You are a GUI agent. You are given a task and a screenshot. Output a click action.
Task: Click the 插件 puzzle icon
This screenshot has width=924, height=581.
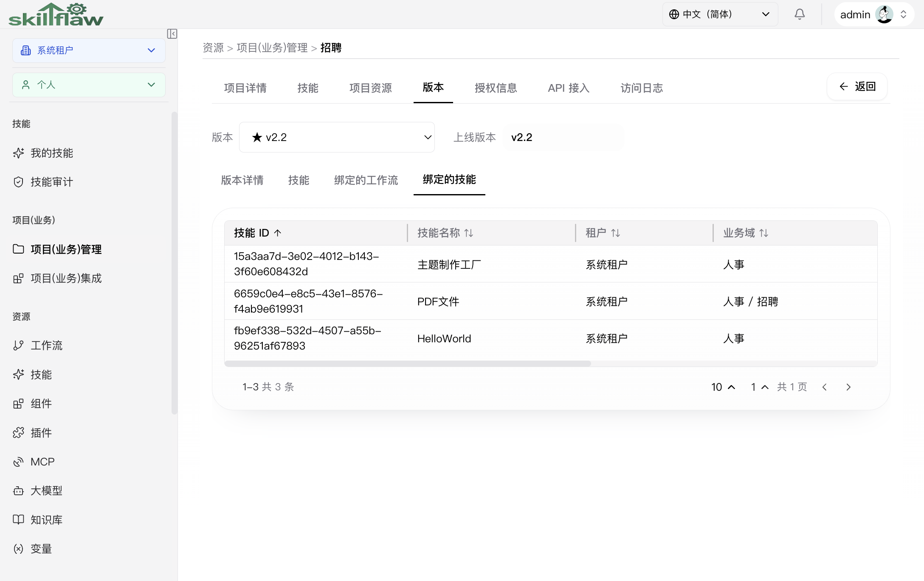[18, 432]
